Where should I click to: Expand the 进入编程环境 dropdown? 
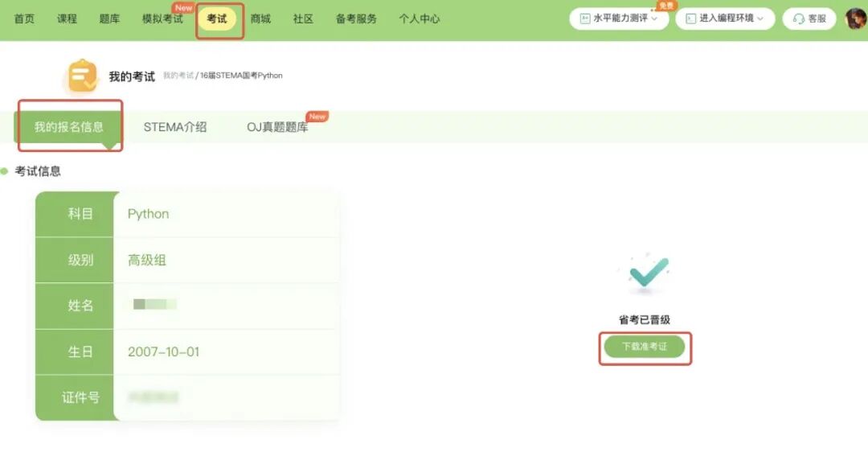[x=725, y=18]
